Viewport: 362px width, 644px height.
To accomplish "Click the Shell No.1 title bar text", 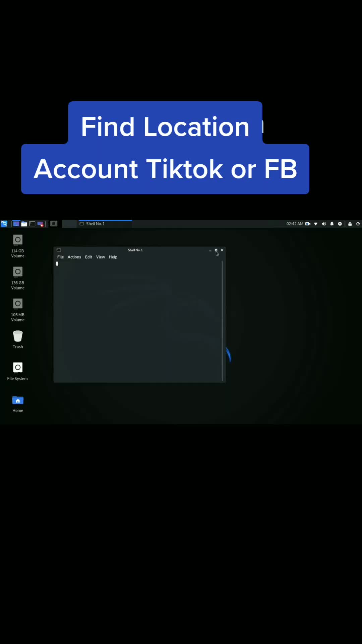I will click(x=135, y=250).
